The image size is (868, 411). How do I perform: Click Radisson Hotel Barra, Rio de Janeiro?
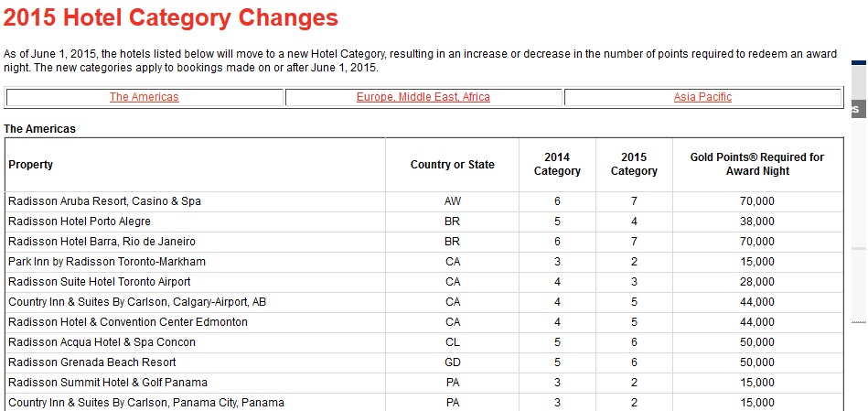[x=102, y=242]
